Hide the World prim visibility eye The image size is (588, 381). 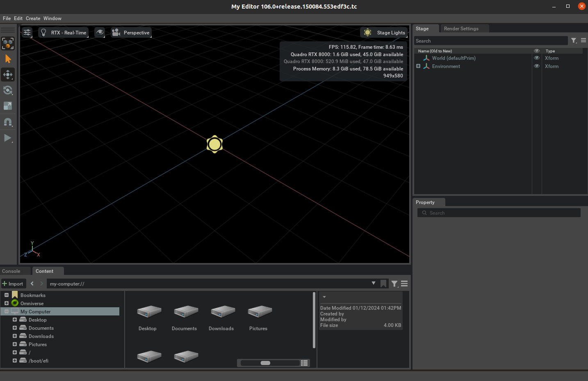coord(537,58)
